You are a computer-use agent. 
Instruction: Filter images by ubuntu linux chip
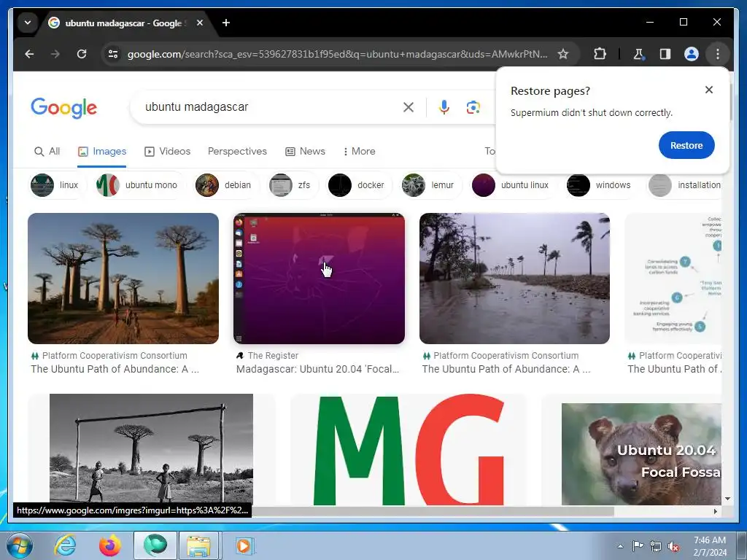pyautogui.click(x=513, y=185)
